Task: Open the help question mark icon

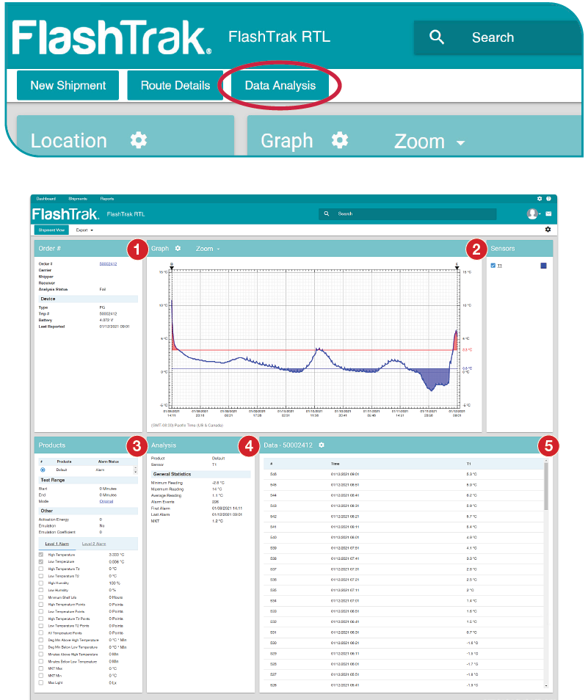Action: (548, 199)
